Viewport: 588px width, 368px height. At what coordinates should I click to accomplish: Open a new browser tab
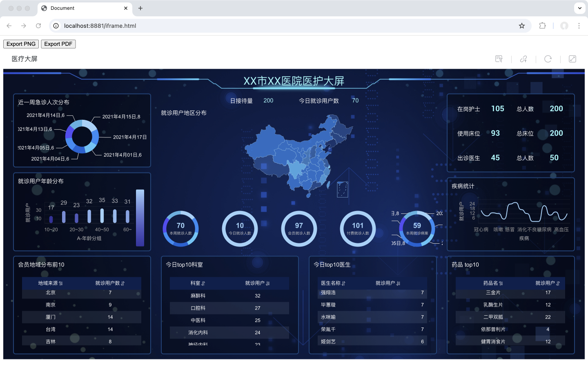[140, 8]
